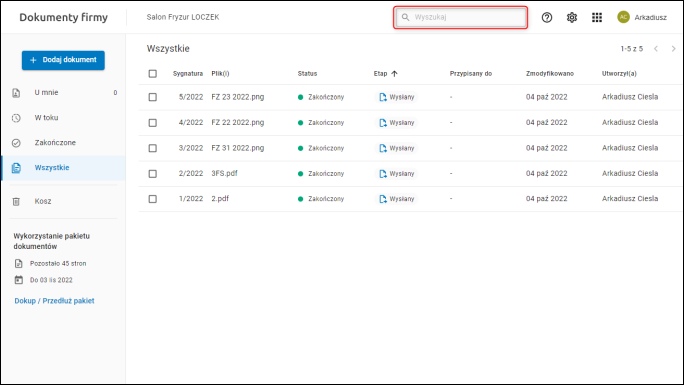Open the help question mark icon
The height and width of the screenshot is (385, 684).
(547, 17)
